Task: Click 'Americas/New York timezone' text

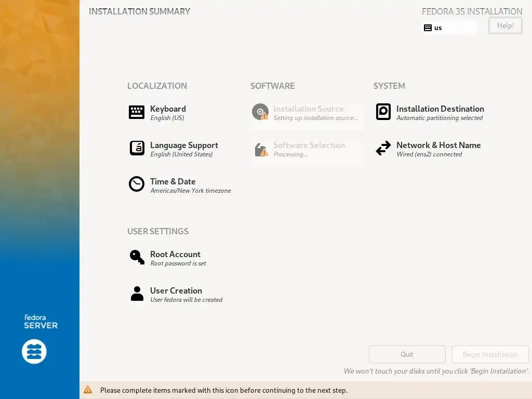Action: coord(191,190)
